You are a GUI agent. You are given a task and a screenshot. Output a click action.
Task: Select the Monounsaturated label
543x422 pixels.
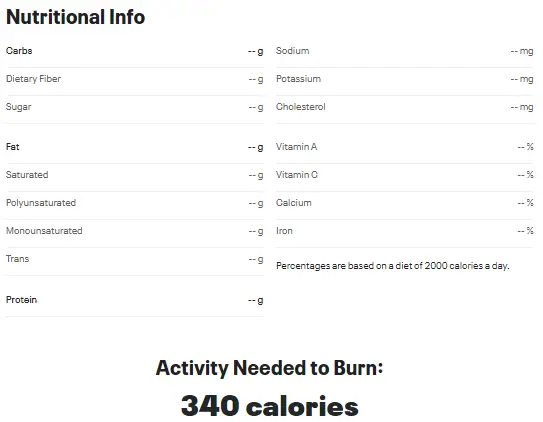(x=44, y=231)
